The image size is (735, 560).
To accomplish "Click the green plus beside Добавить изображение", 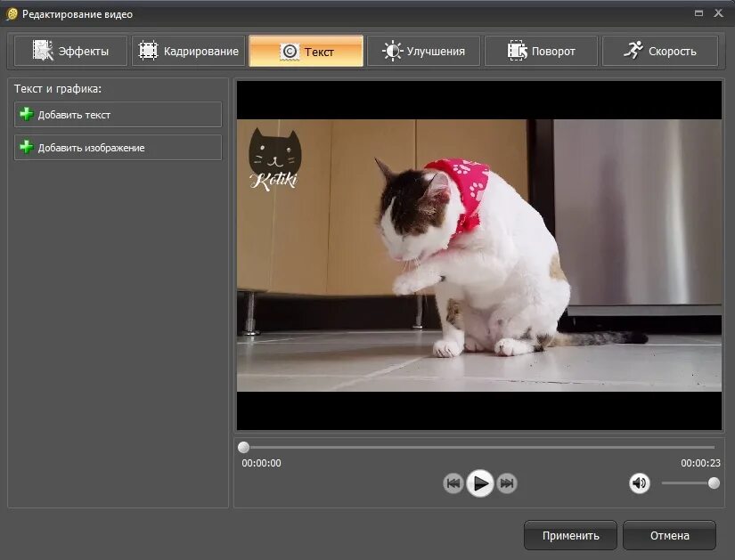I will (x=27, y=147).
